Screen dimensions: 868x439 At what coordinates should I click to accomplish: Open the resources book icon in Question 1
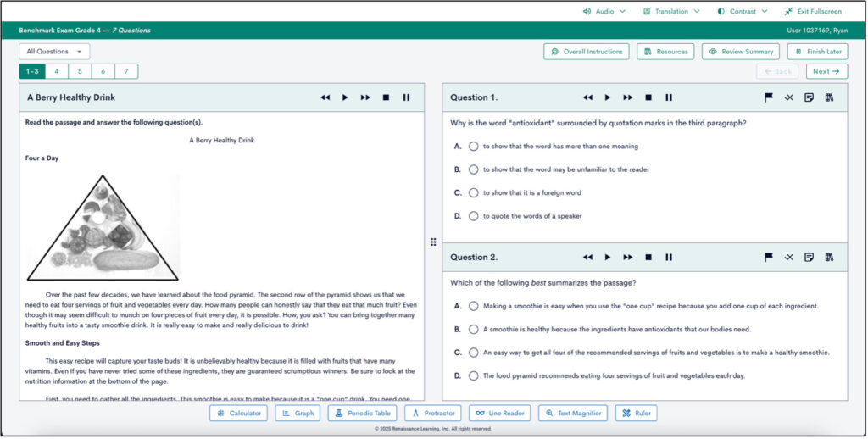(x=829, y=97)
